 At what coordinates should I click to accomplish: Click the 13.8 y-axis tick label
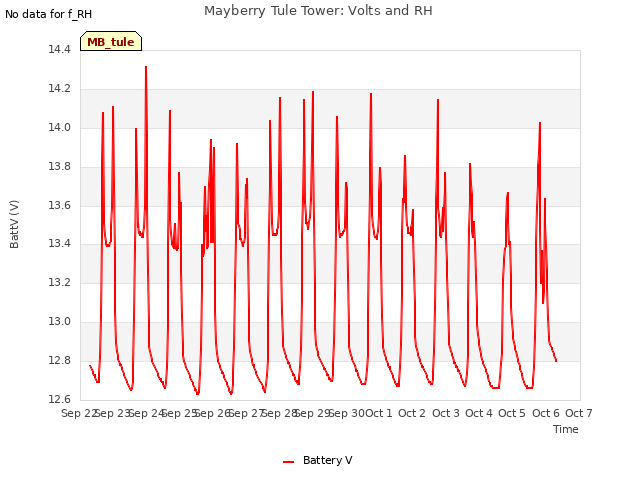[59, 167]
